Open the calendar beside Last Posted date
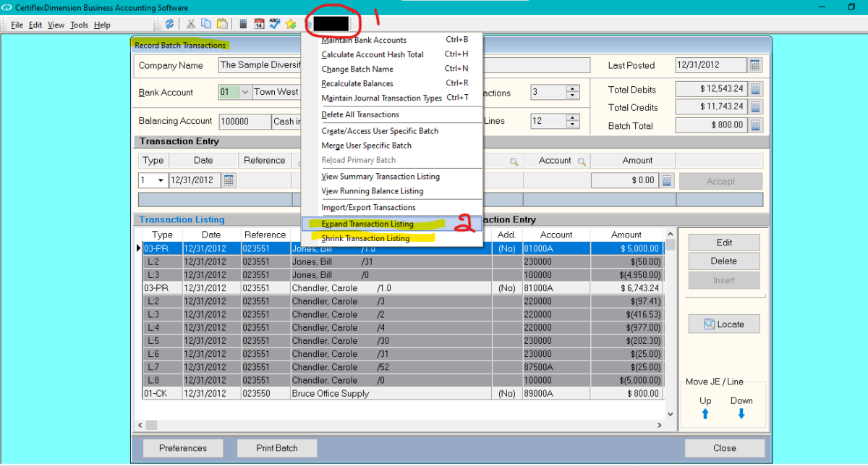 pos(754,65)
